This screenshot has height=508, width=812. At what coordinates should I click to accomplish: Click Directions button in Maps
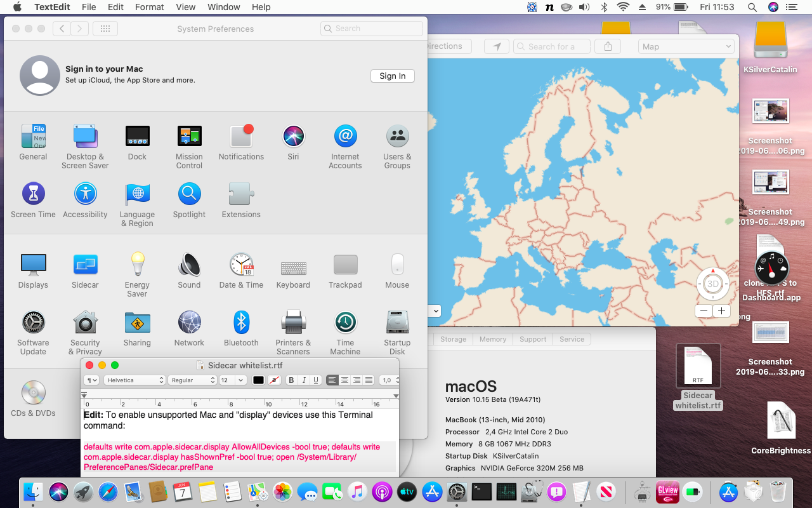[449, 46]
